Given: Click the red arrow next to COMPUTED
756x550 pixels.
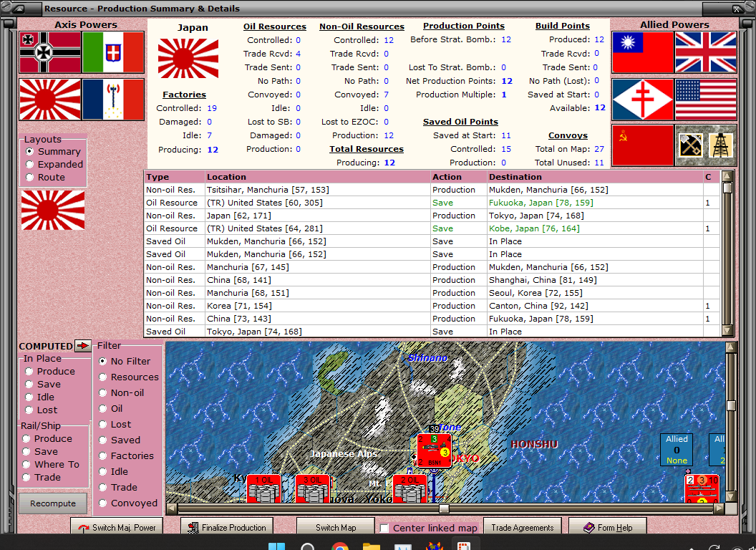Looking at the screenshot, I should pos(83,345).
